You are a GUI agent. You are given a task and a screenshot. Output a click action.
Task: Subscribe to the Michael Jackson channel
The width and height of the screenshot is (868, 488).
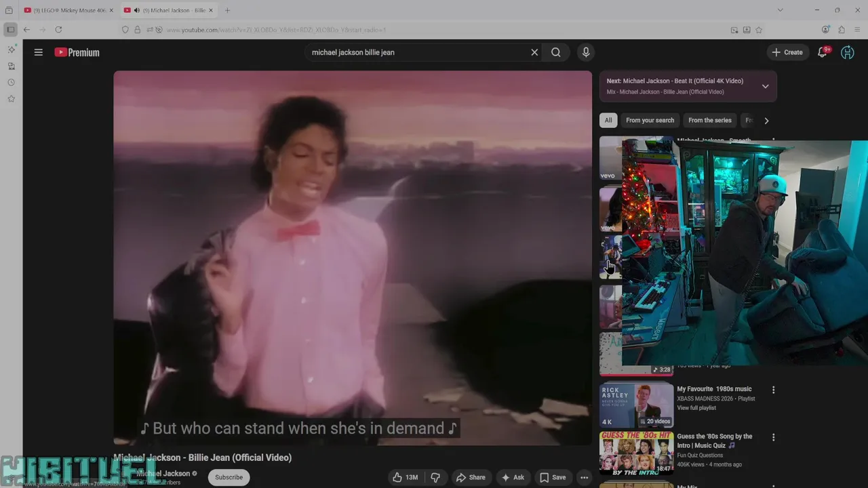pos(229,477)
